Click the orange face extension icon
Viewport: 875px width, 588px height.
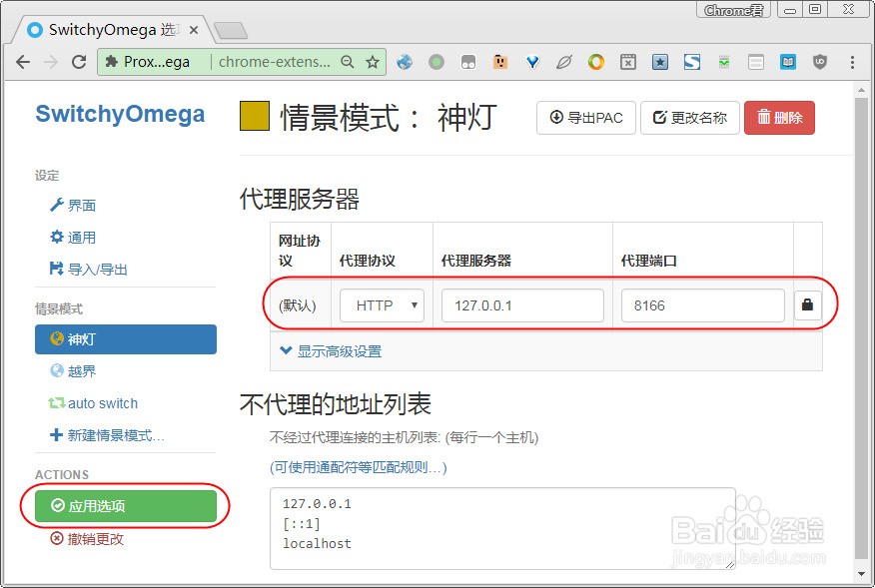pyautogui.click(x=500, y=61)
